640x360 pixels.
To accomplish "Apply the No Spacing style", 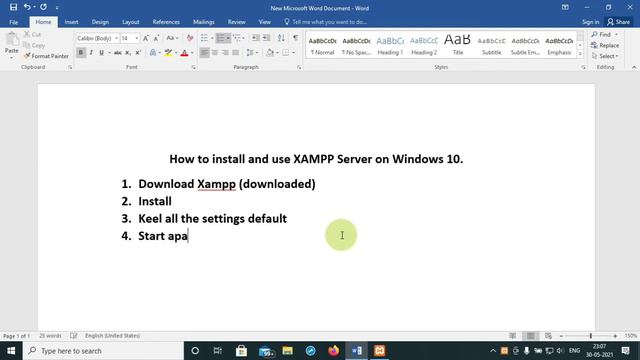I will pyautogui.click(x=356, y=45).
